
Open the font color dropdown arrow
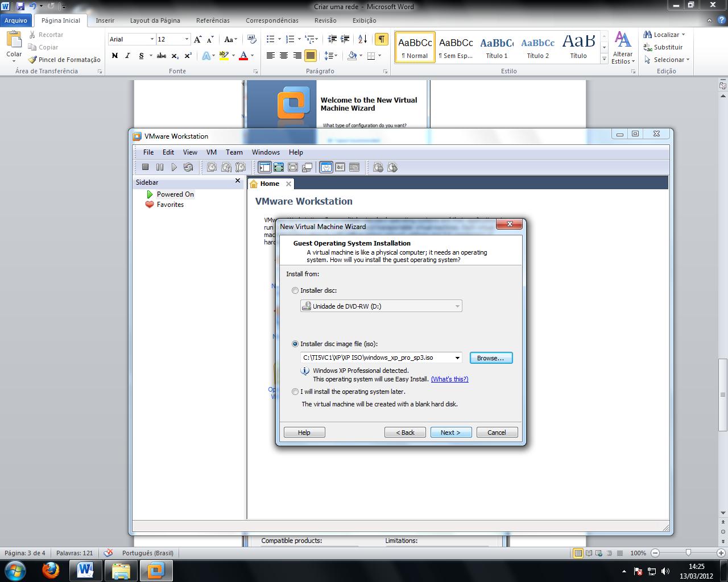click(252, 56)
